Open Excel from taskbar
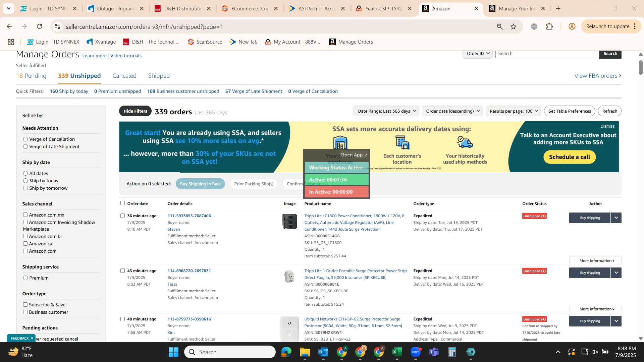 tap(397, 352)
